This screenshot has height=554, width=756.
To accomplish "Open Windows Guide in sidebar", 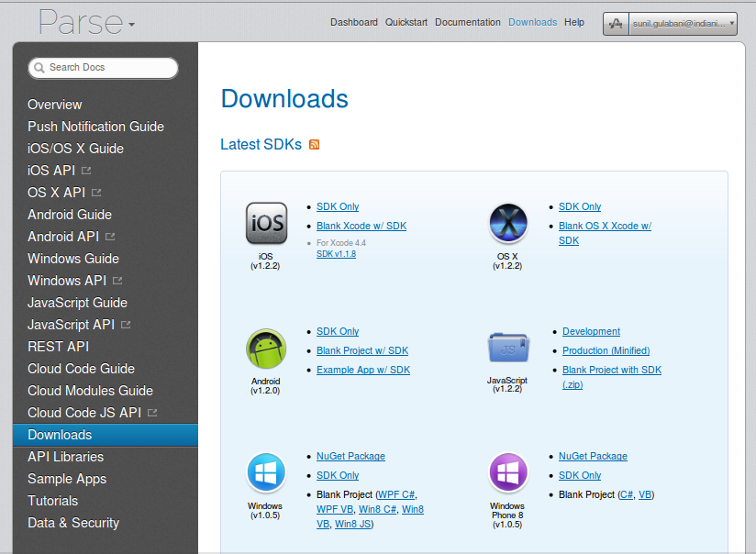I will click(x=73, y=259).
